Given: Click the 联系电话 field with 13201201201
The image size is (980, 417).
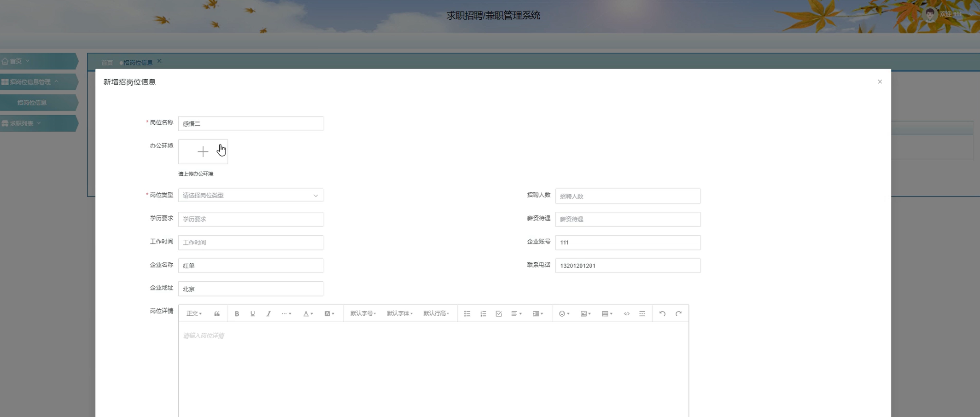Looking at the screenshot, I should click(628, 266).
